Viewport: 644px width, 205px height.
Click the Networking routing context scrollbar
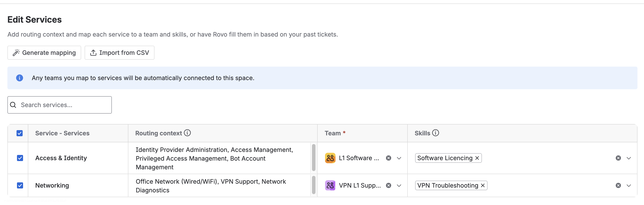pyautogui.click(x=314, y=185)
